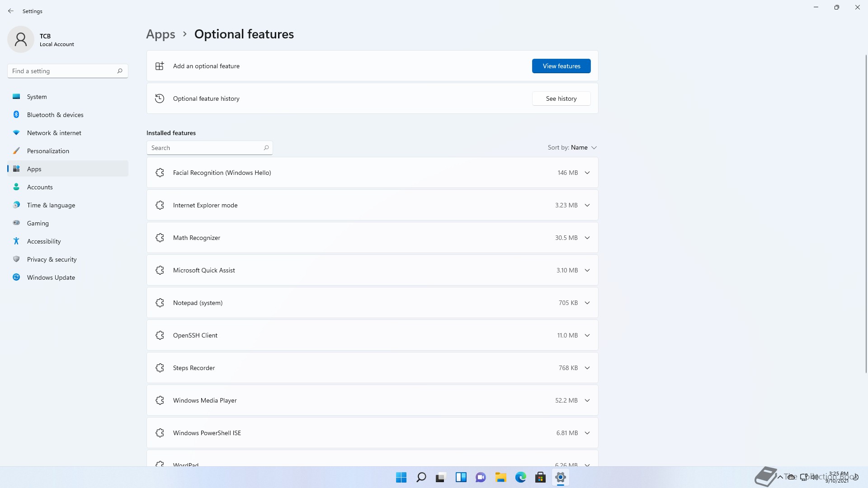The width and height of the screenshot is (868, 488).
Task: Click search icon in Installed features box
Action: tap(266, 148)
